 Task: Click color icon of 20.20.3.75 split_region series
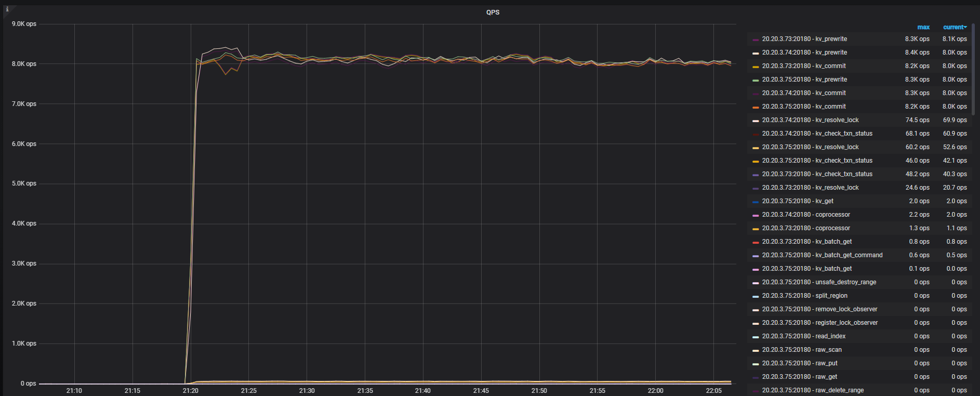[x=756, y=296]
